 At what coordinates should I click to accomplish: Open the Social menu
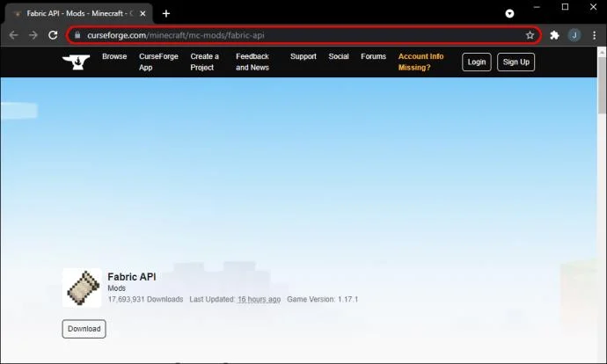tap(339, 56)
